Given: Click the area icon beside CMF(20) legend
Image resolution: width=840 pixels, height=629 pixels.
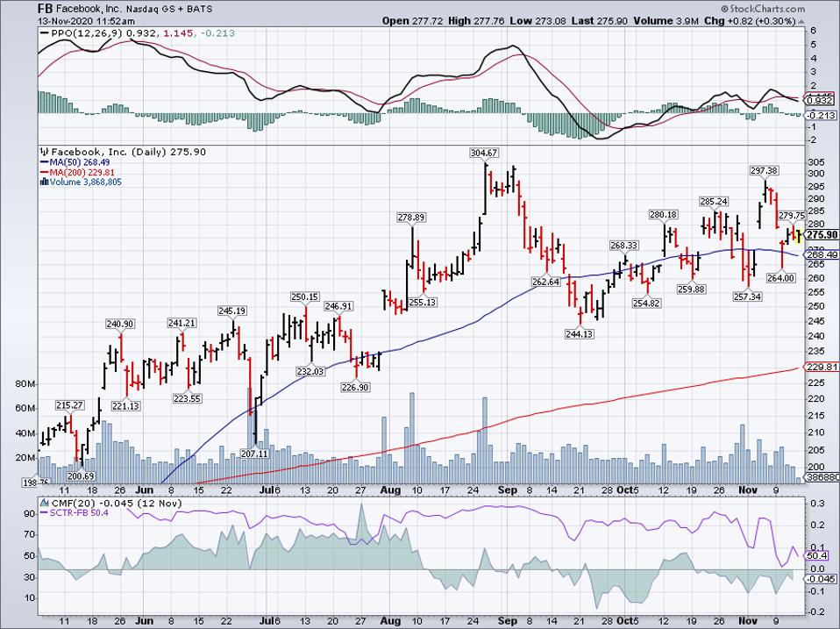Looking at the screenshot, I should 43,503.
